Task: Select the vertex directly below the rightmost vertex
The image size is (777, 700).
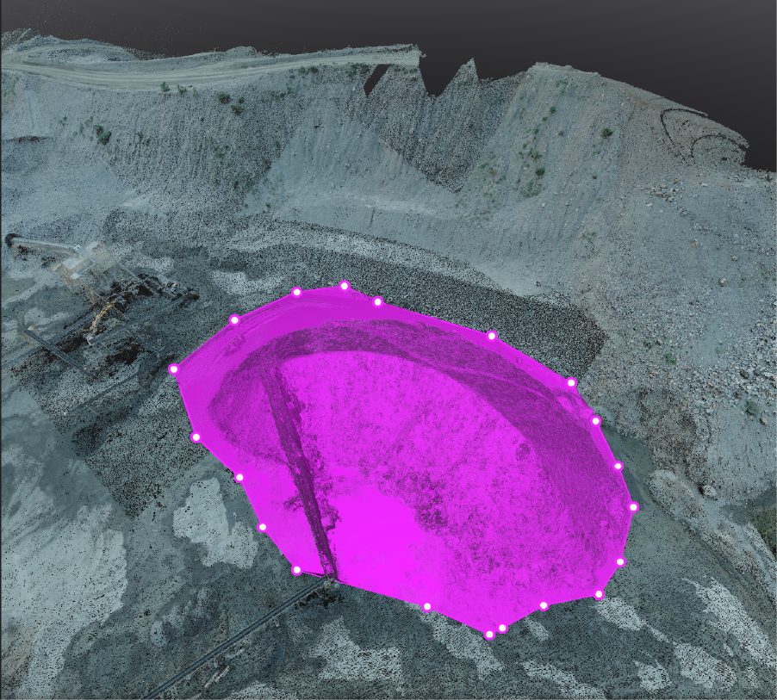Action: tap(620, 562)
